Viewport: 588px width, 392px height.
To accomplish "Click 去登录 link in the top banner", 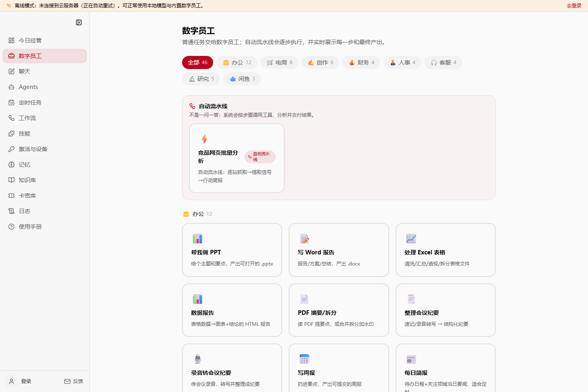I will 574,6.
